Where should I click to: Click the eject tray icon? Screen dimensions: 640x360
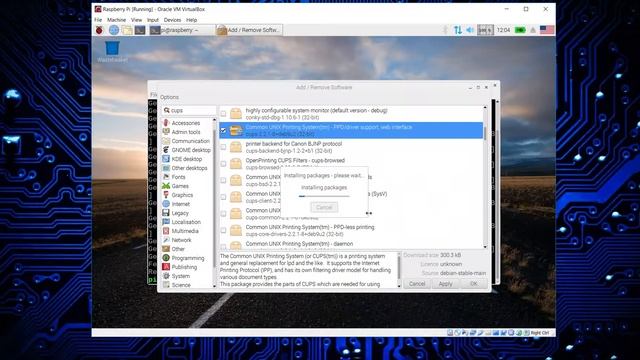pyautogui.click(x=533, y=30)
